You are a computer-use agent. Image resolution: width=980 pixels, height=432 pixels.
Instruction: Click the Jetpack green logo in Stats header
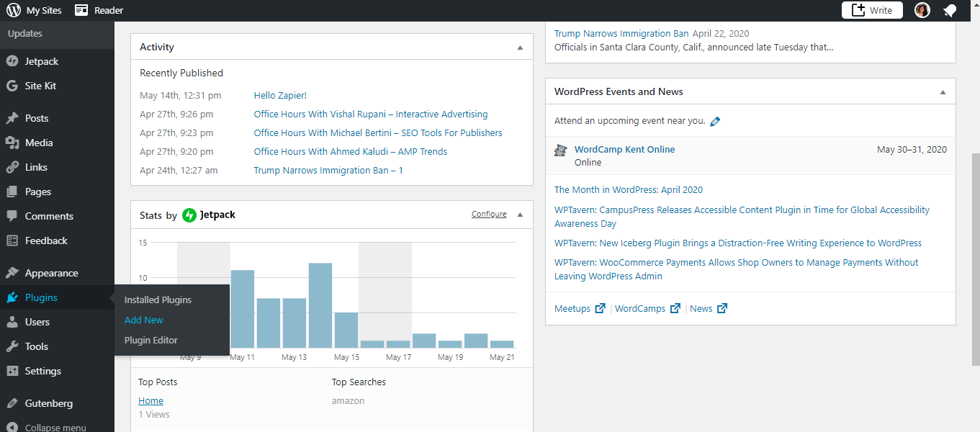click(189, 215)
